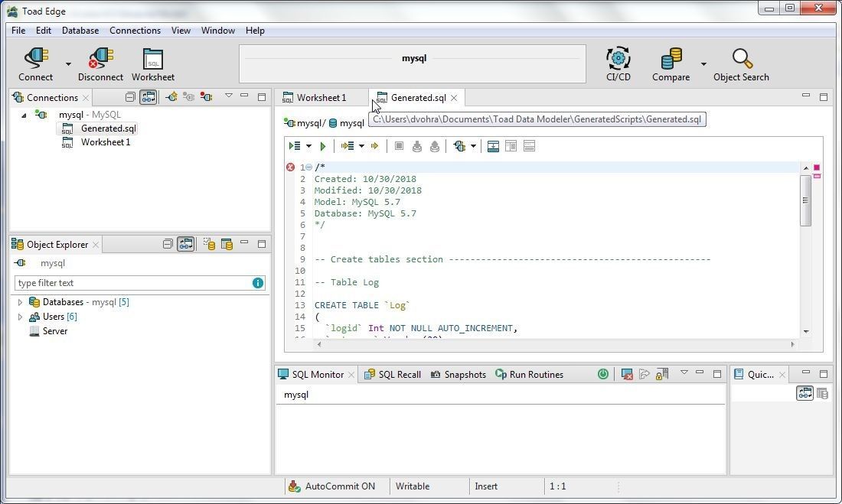Click the clear monitor icon with red X

[x=627, y=374]
